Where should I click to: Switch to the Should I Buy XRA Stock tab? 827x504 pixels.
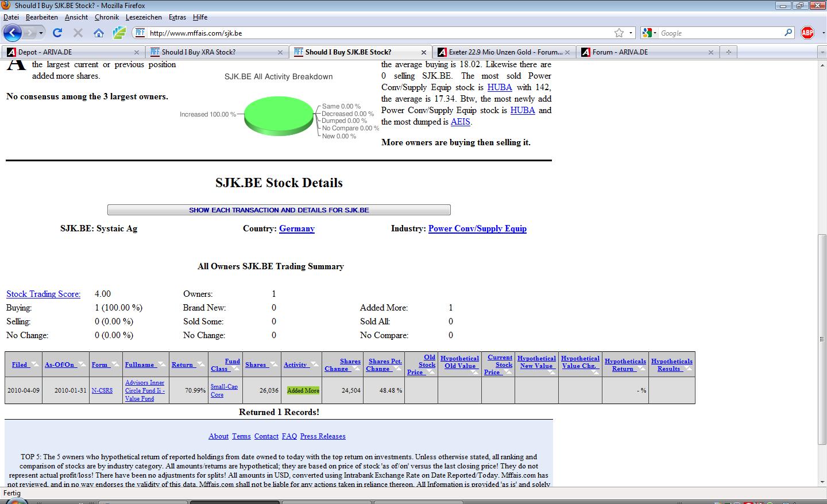point(199,52)
